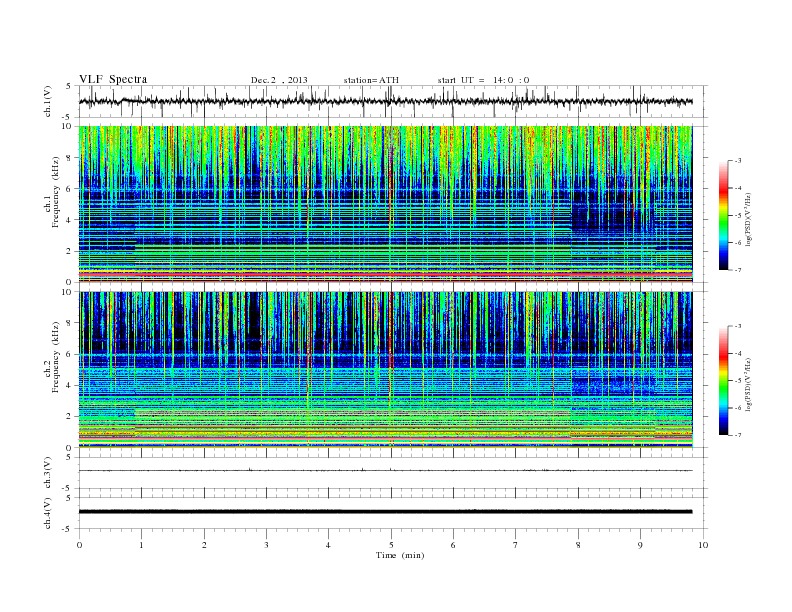This screenshot has height=612, width=792.
Task: Click the time axis tick label "9"
Action: point(640,545)
